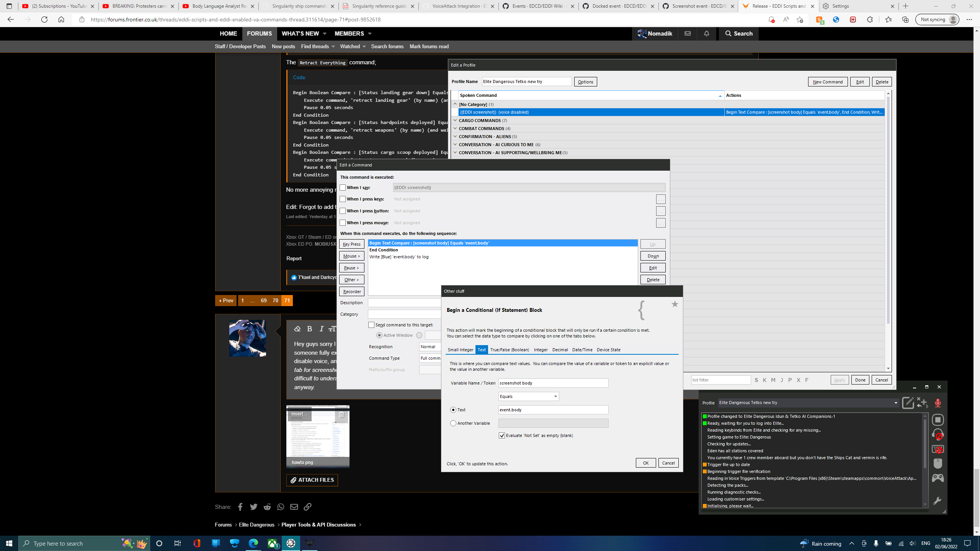The height and width of the screenshot is (551, 980).
Task: Click the forum notifications bell icon
Action: 706,33
